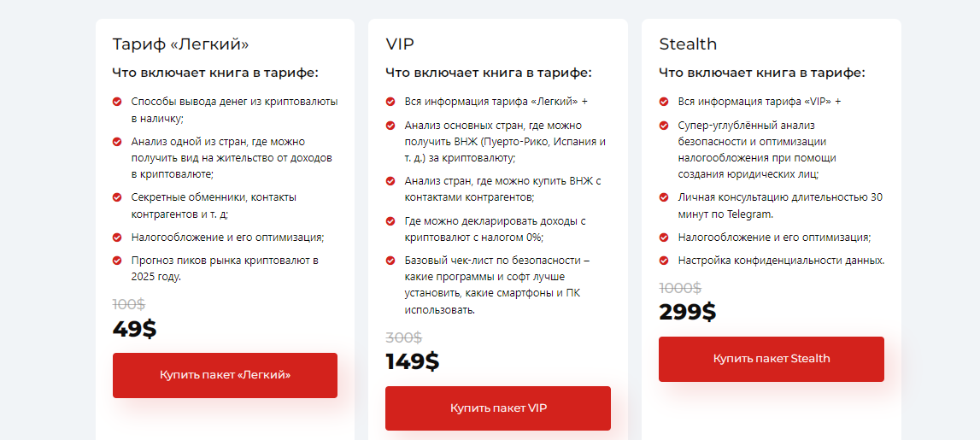Click checkmark icon beside «Где можно декларировать доходы»
980x440 pixels.
click(x=390, y=221)
